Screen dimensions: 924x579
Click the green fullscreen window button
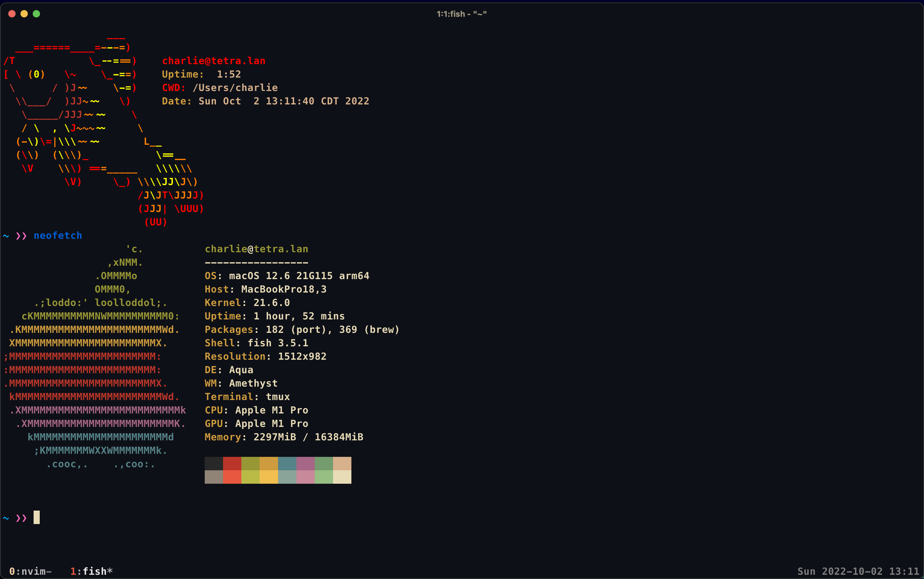[36, 14]
